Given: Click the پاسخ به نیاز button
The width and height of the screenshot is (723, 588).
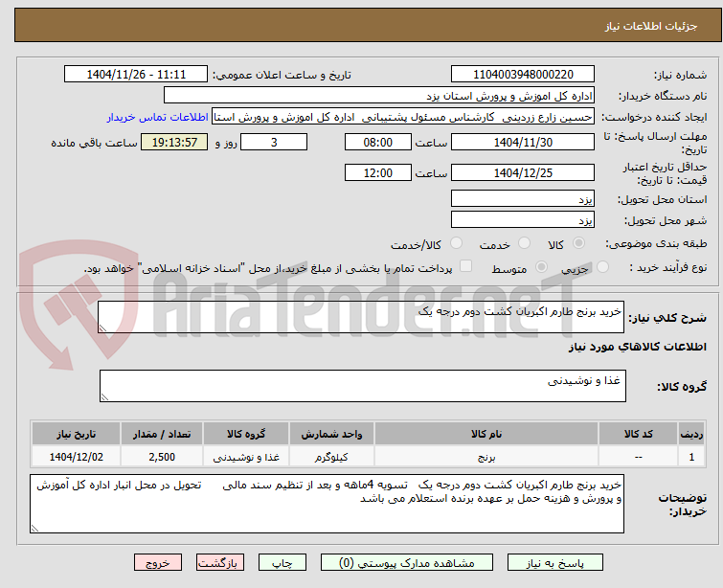Looking at the screenshot, I should click(x=555, y=563).
